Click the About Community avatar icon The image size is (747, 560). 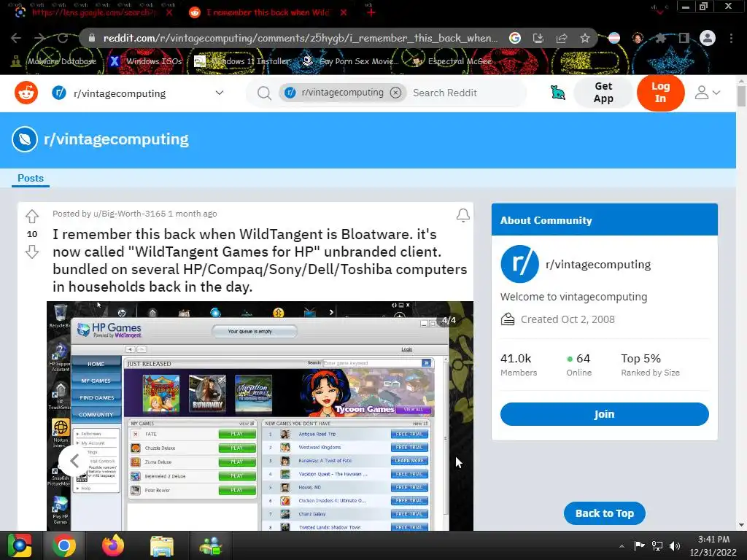tap(519, 264)
